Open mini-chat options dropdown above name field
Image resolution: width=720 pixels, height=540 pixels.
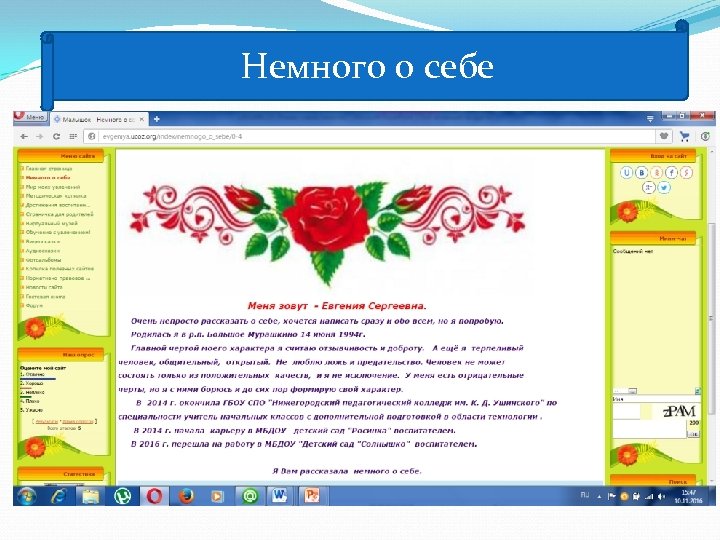(x=625, y=391)
